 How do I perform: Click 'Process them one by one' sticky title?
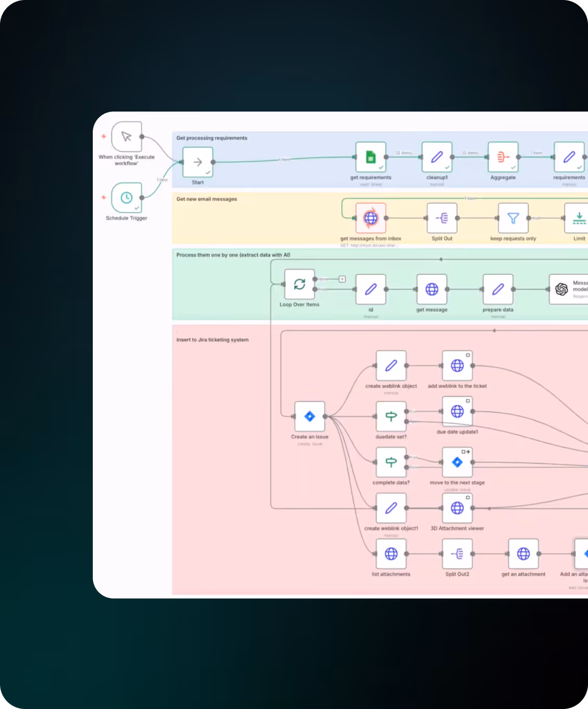point(233,255)
